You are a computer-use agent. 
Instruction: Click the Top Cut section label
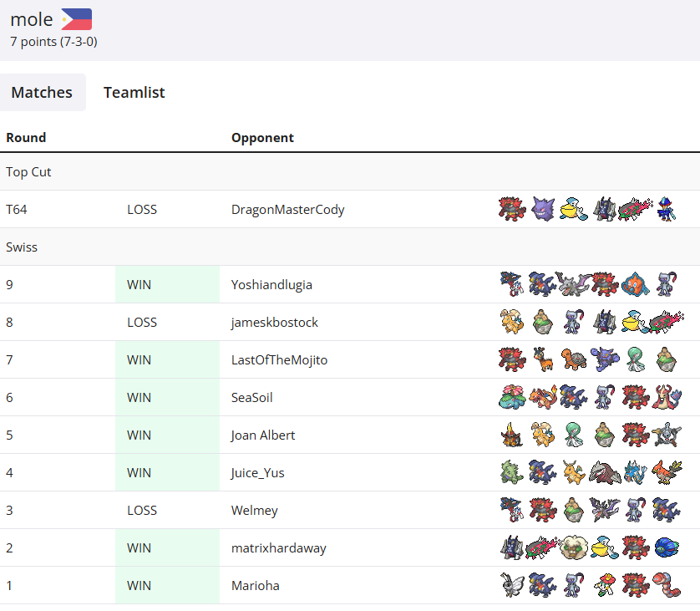coord(28,172)
